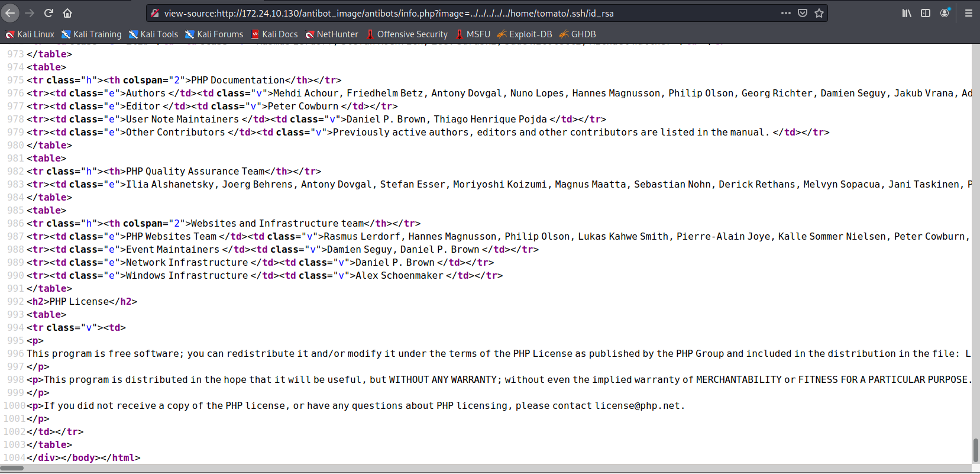Image resolution: width=980 pixels, height=474 pixels.
Task: Open the NetHunter bookmark
Action: pyautogui.click(x=332, y=34)
